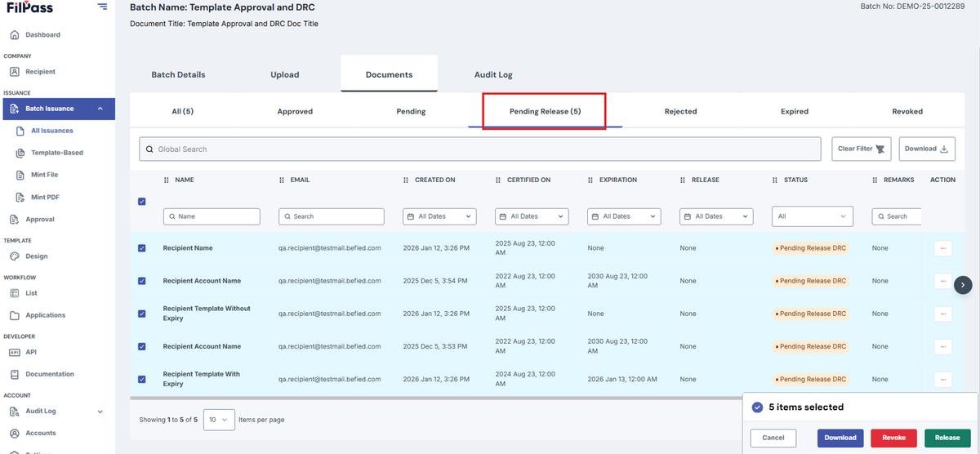Open Recipient page in sidebar
The width and height of the screenshot is (980, 454).
(x=40, y=72)
